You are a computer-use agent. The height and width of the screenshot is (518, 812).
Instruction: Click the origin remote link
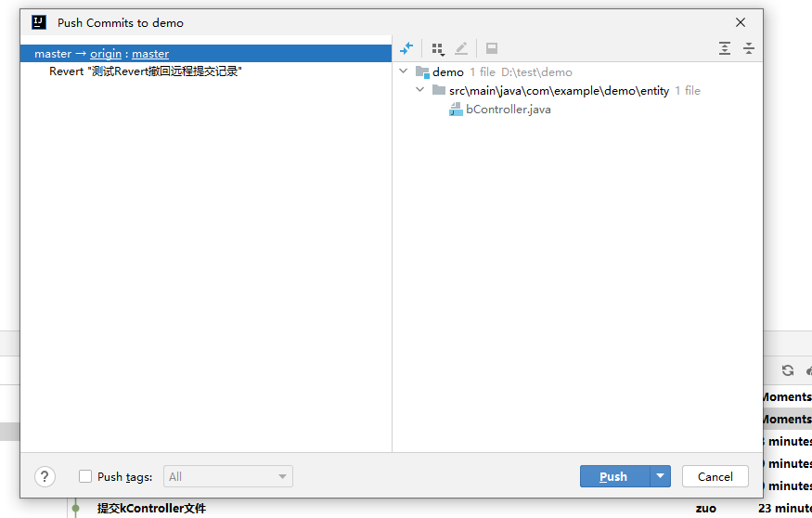coord(106,54)
